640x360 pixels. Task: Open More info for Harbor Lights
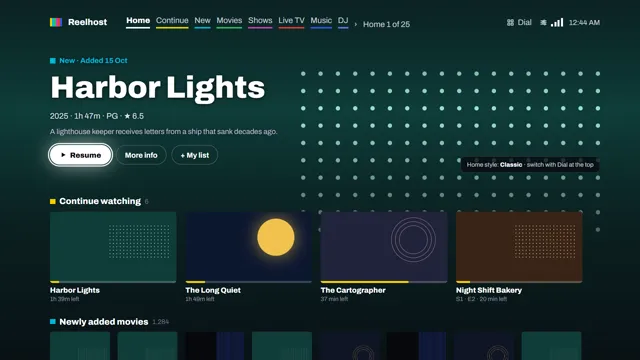click(x=141, y=155)
